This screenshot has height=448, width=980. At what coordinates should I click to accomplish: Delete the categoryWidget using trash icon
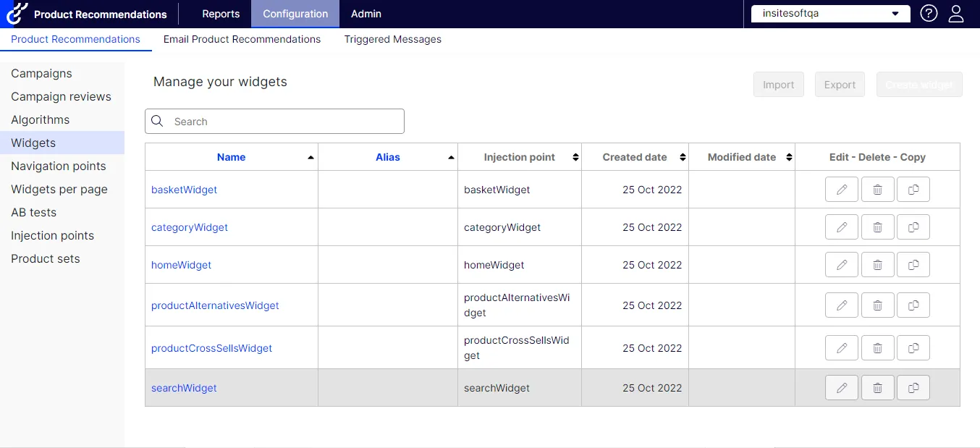click(877, 227)
